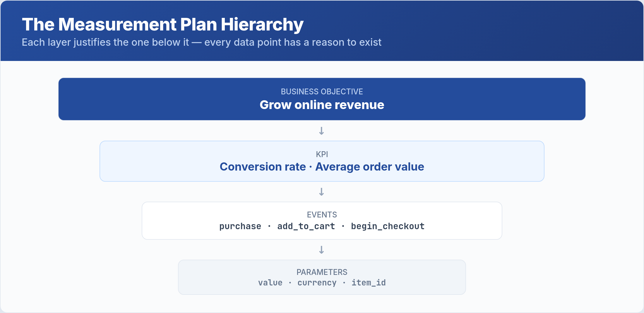This screenshot has height=313, width=644.
Task: Click 'Conversion rate' in the KPI box
Action: pyautogui.click(x=263, y=167)
